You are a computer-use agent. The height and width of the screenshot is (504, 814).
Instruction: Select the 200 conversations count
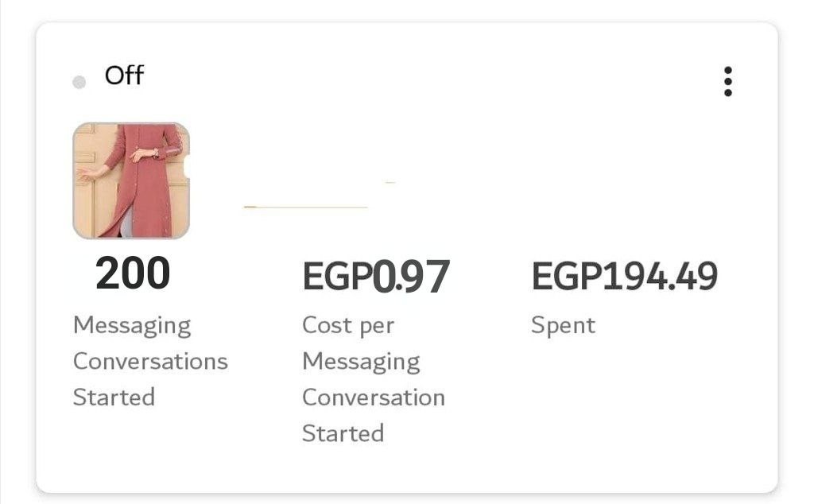click(133, 273)
